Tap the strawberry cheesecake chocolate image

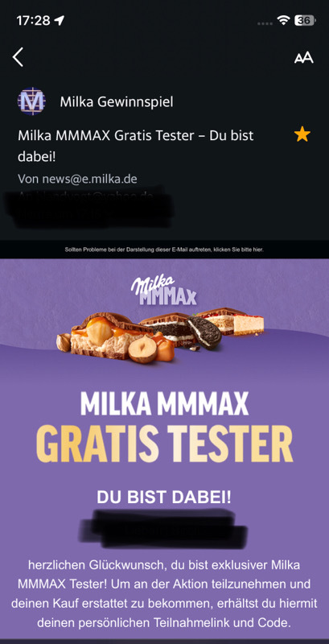pos(236,320)
